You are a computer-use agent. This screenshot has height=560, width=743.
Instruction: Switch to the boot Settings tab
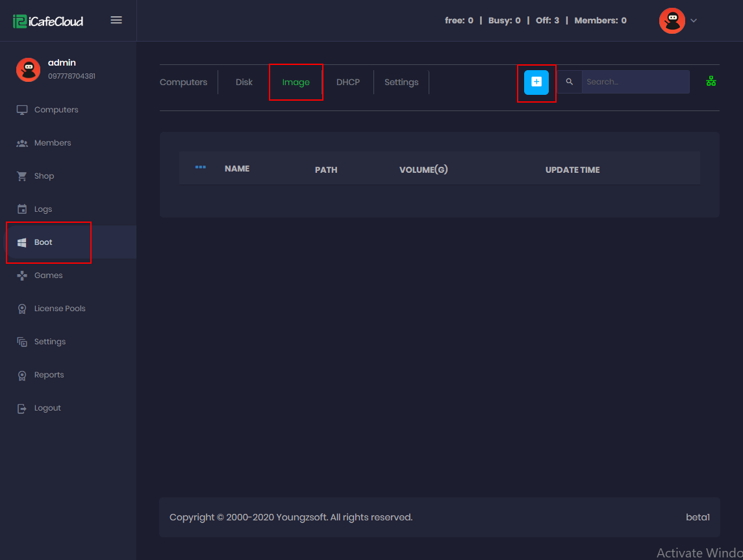(401, 82)
